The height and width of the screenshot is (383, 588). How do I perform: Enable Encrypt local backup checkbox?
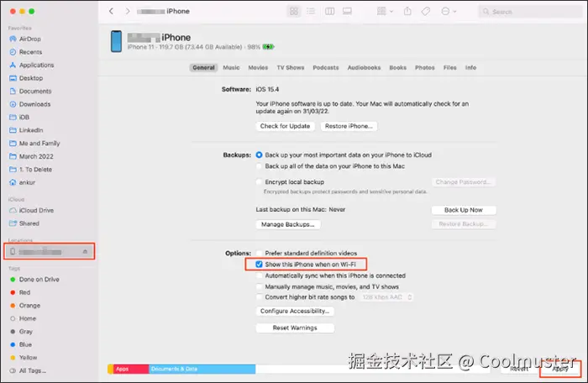point(259,182)
